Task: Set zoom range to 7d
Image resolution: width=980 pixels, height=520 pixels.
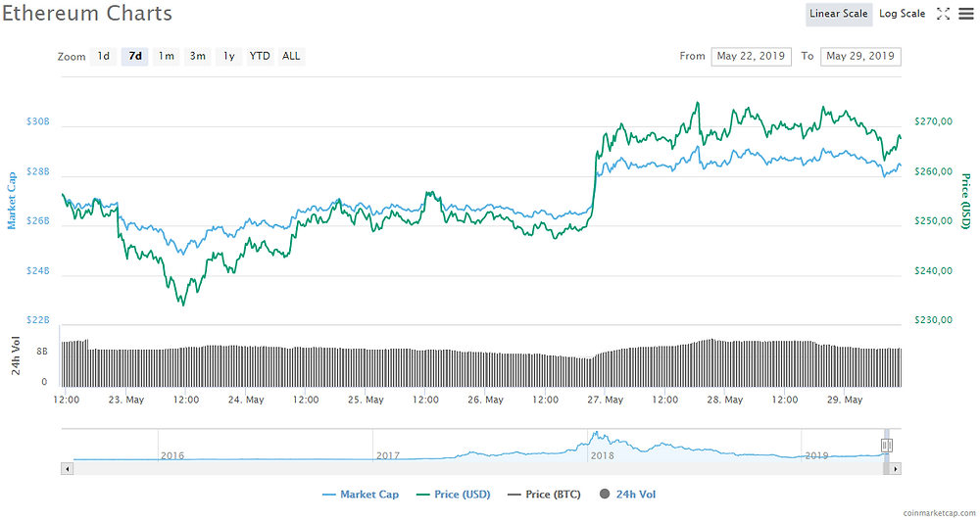Action: [135, 56]
